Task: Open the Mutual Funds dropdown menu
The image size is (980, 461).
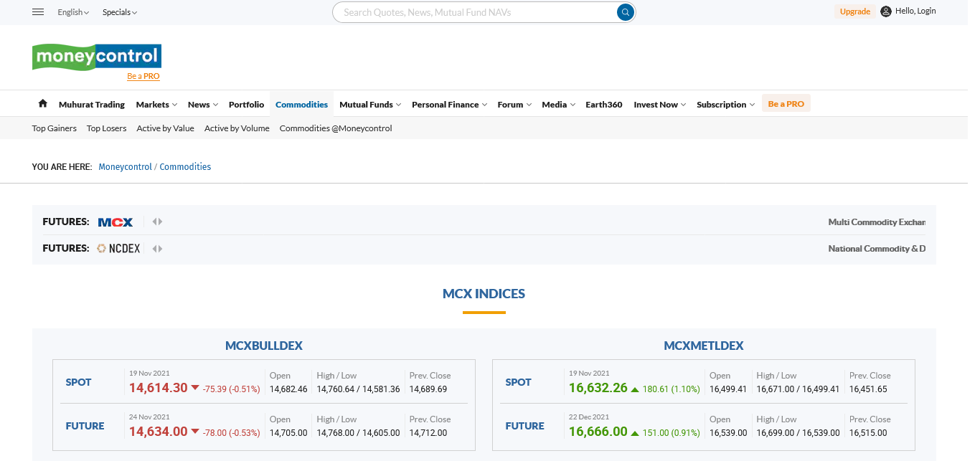Action: coord(369,105)
